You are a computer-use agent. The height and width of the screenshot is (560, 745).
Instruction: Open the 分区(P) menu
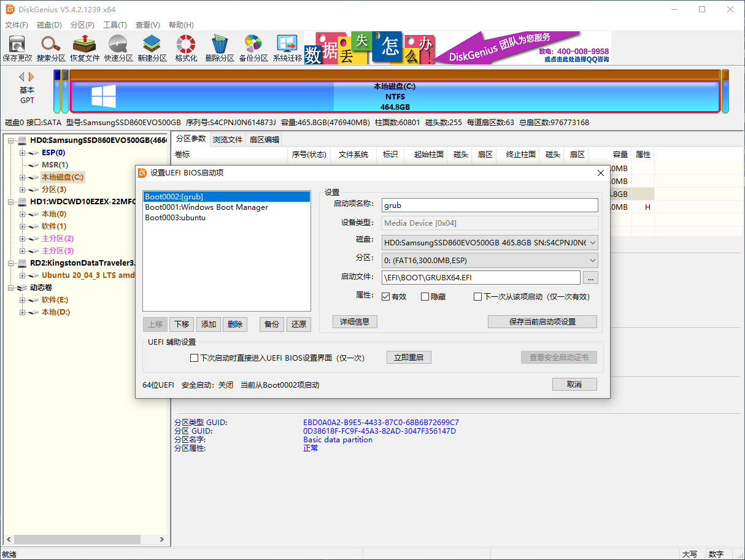82,25
